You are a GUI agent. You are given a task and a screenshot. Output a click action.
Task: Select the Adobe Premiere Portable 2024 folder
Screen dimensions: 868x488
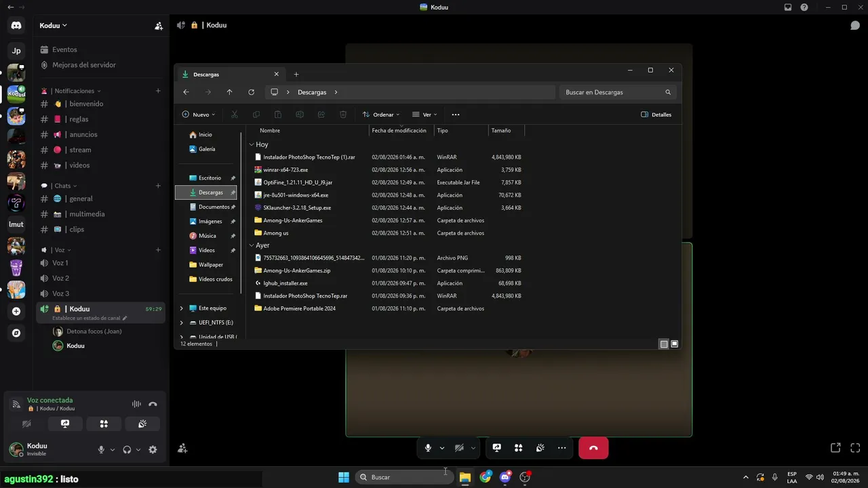coord(299,308)
